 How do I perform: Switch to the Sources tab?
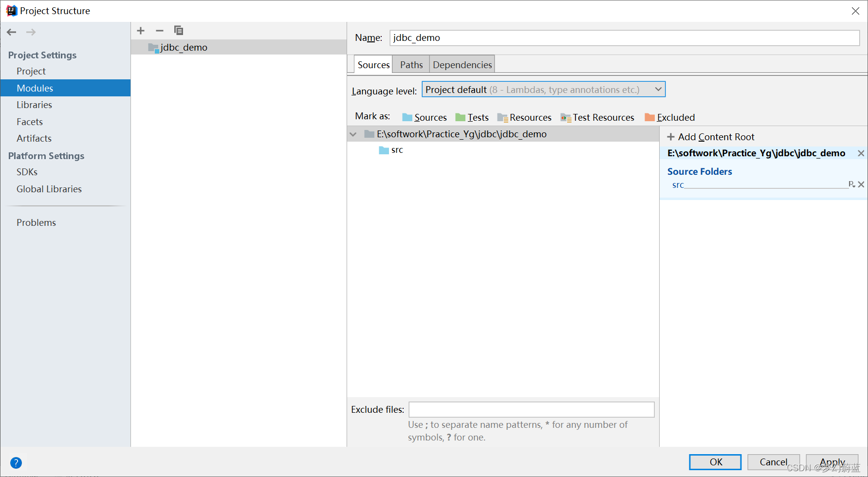tap(373, 65)
